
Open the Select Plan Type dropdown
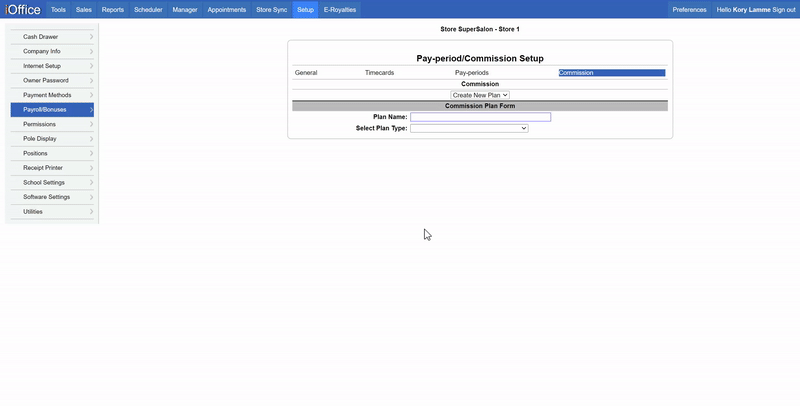[469, 129]
